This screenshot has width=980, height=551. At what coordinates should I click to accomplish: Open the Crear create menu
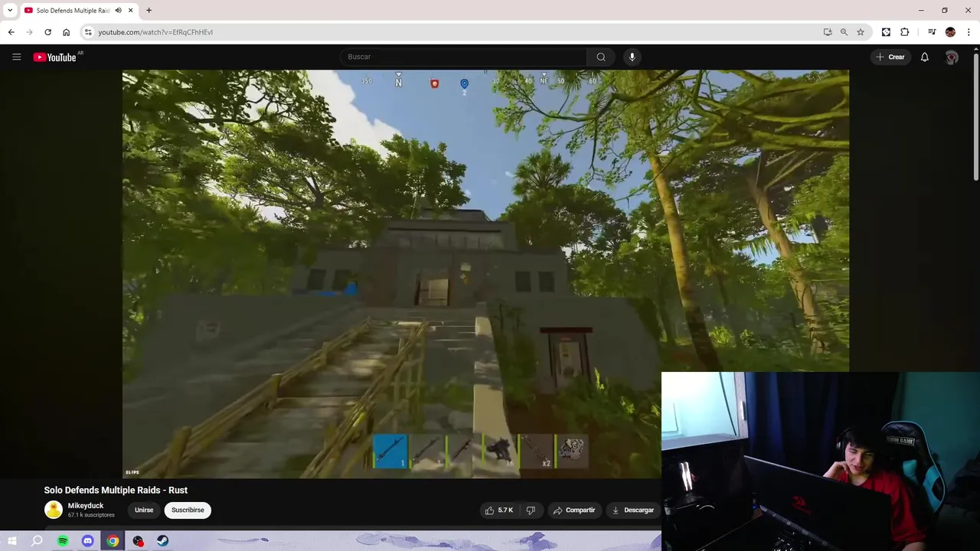(x=890, y=57)
